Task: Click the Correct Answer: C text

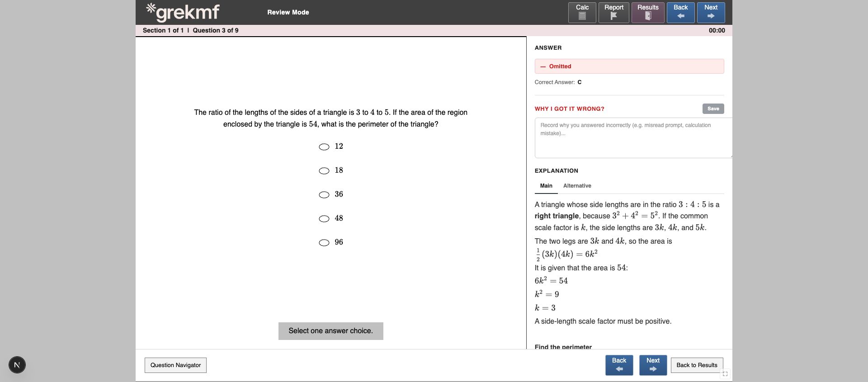Action: pos(558,82)
